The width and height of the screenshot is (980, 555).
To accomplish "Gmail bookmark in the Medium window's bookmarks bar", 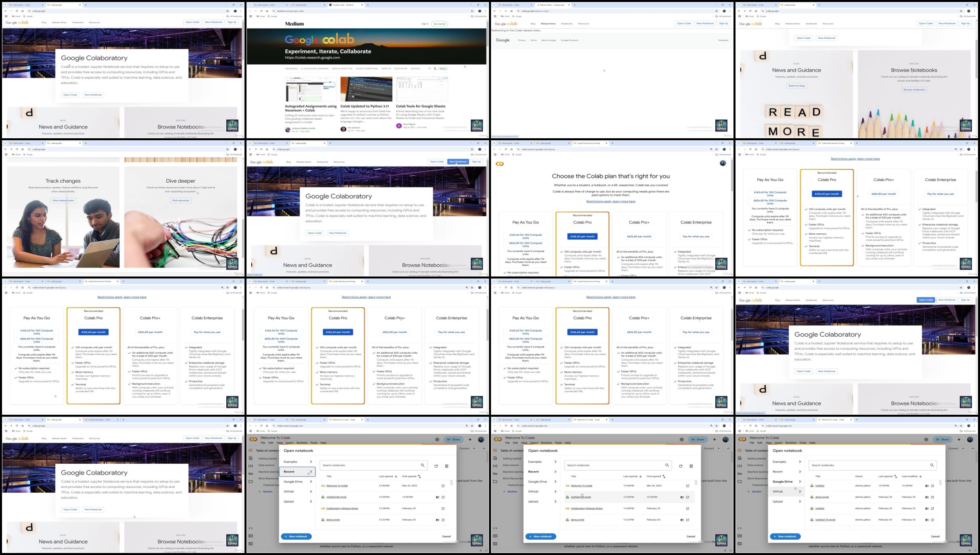I will pos(261,16).
